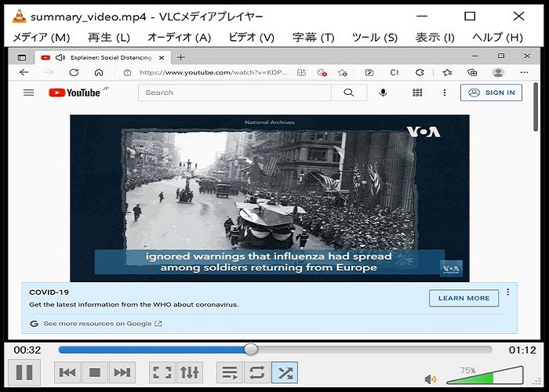
Task: Click the total duration 01:12 label
Action: [522, 350]
